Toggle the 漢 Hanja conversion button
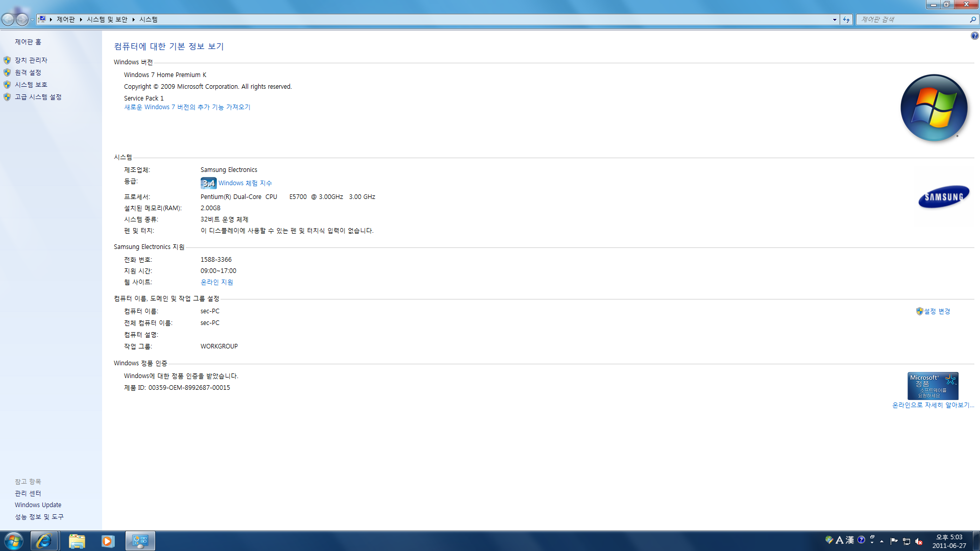Image resolution: width=980 pixels, height=551 pixels. pyautogui.click(x=850, y=540)
